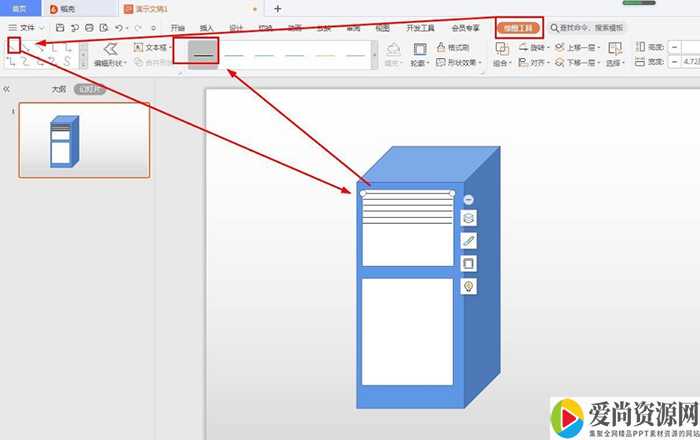700x440 pixels.
Task: Select the first black line style preset
Action: [x=203, y=55]
